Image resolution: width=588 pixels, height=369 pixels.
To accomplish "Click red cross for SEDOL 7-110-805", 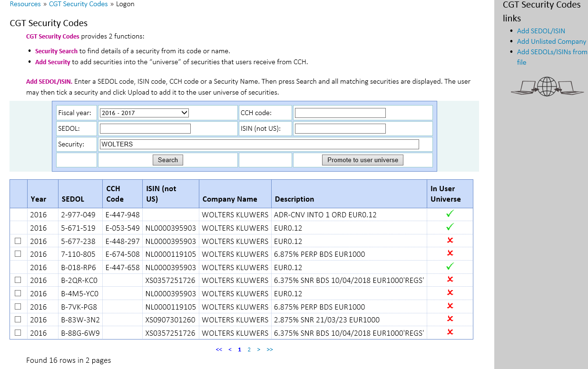I will [x=450, y=253].
